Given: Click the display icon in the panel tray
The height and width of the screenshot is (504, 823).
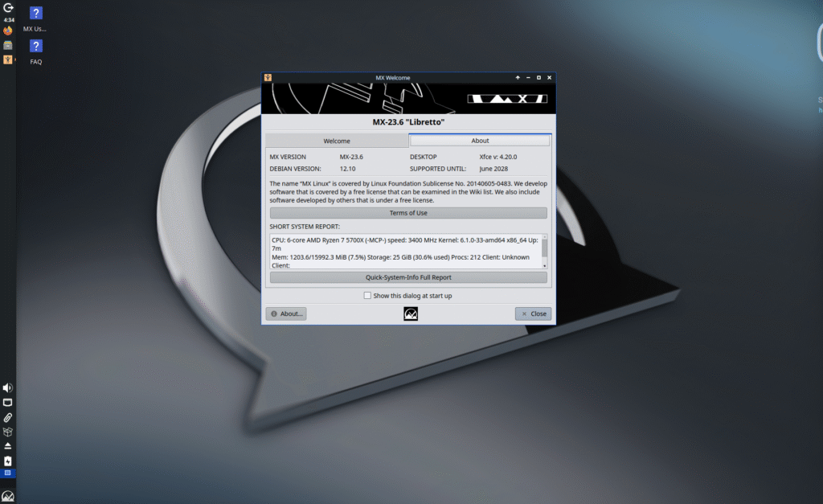Looking at the screenshot, I should (8, 403).
